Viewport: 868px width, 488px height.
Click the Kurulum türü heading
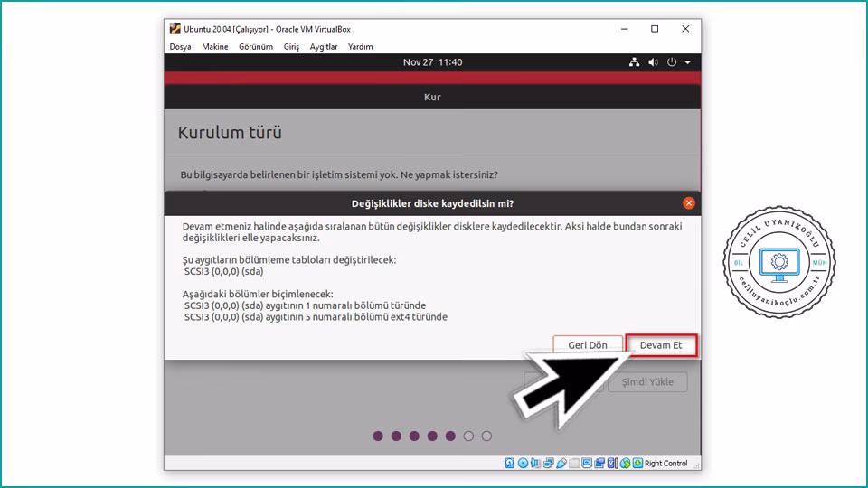click(x=230, y=132)
